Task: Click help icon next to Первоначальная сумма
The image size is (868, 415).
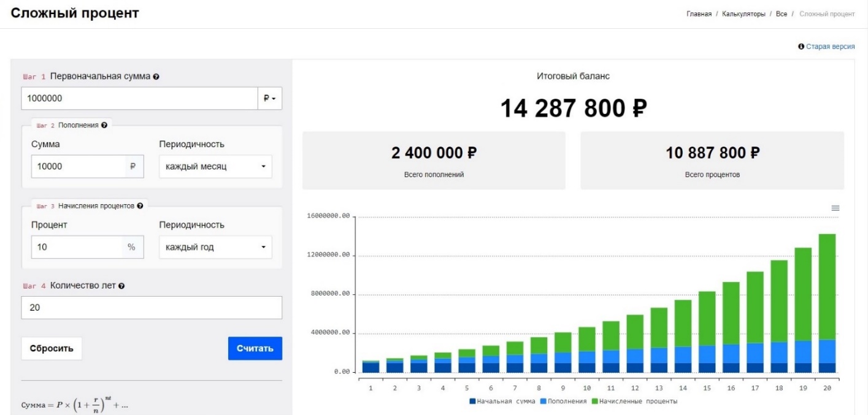Action: coord(156,77)
